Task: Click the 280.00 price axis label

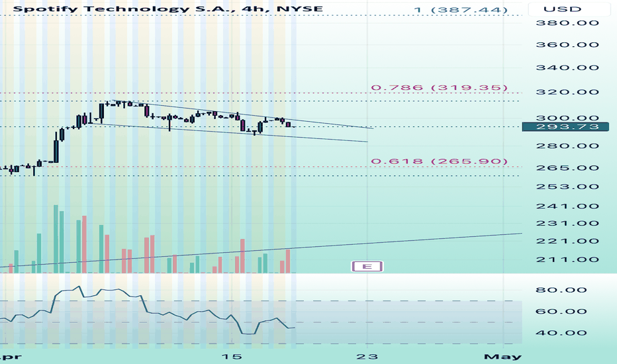Action: [x=567, y=146]
